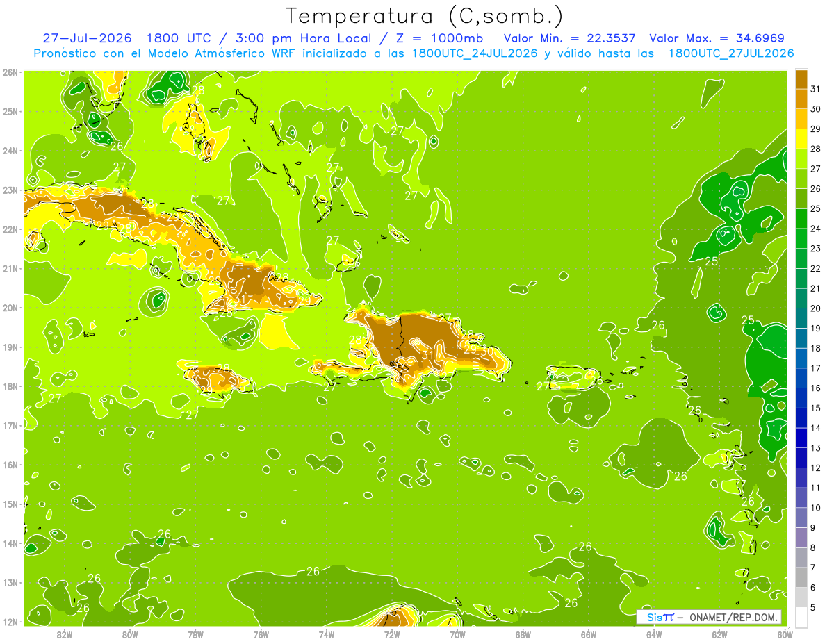Click the "30" contour label over eastern Hispaniola
The height and width of the screenshot is (644, 834).
point(487,352)
